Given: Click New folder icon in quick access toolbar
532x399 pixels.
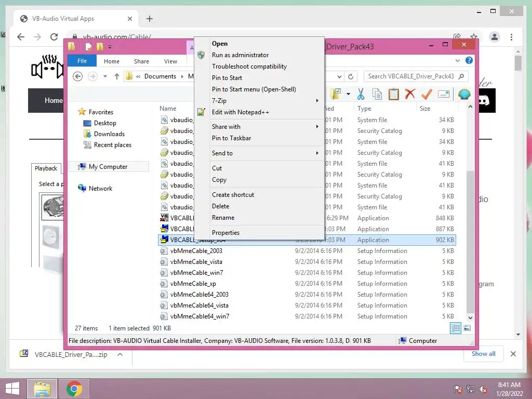Looking at the screenshot, I should click(x=100, y=46).
